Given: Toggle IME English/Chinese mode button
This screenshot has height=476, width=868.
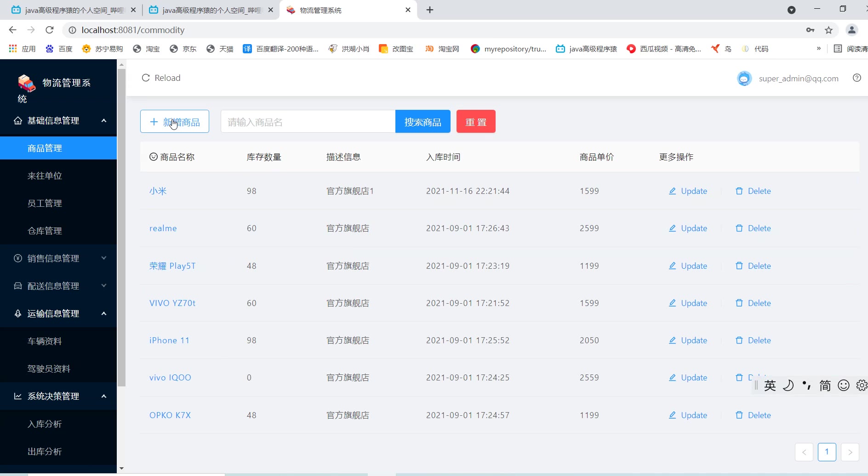Looking at the screenshot, I should pos(770,385).
